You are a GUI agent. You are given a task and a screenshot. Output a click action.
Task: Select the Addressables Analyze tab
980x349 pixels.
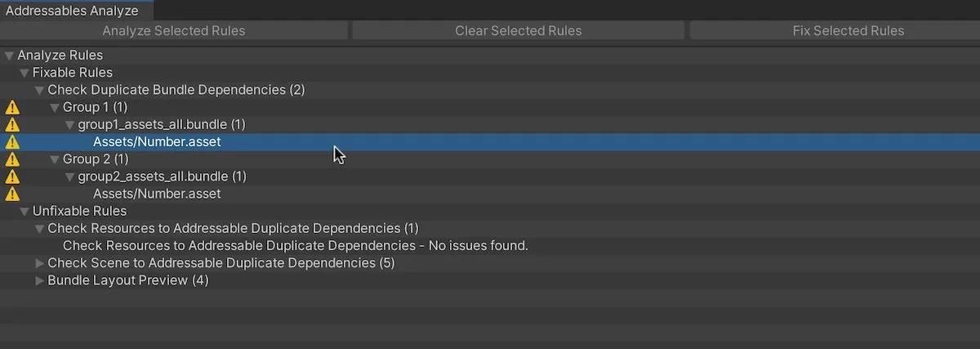point(72,11)
